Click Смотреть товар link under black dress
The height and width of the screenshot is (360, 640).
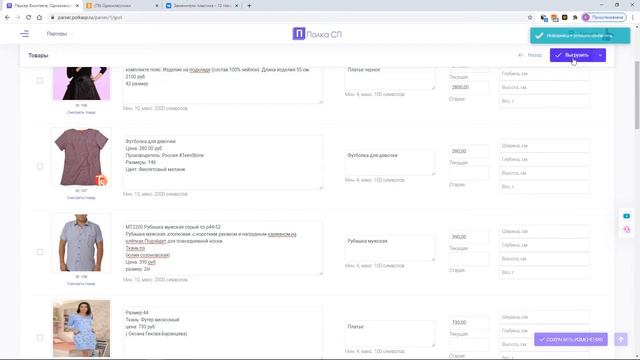click(81, 112)
